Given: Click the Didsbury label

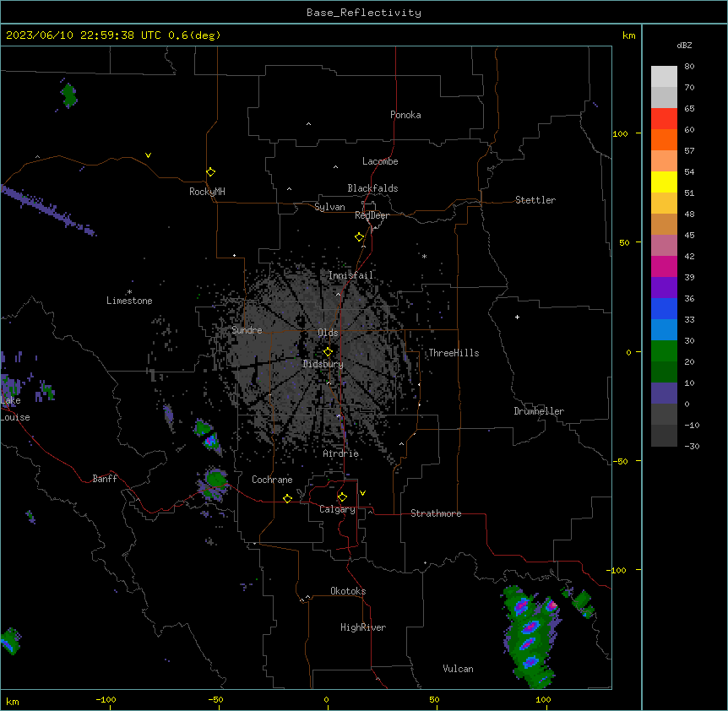Looking at the screenshot, I should tap(323, 364).
